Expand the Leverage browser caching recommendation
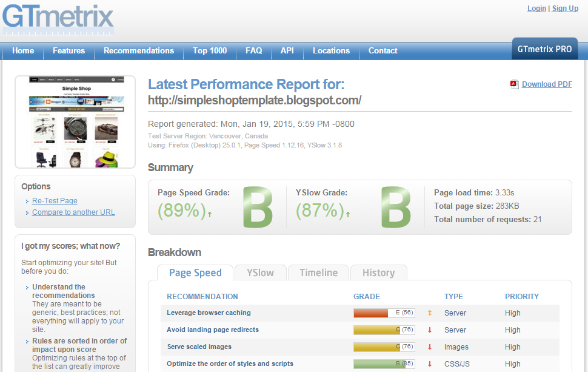This screenshot has width=588, height=372. point(209,313)
